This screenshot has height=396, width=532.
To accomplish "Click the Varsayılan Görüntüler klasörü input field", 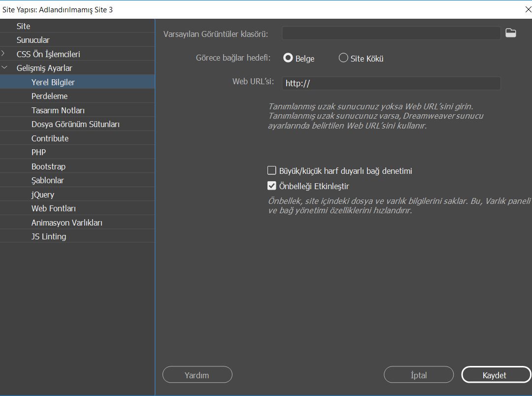I will (391, 33).
